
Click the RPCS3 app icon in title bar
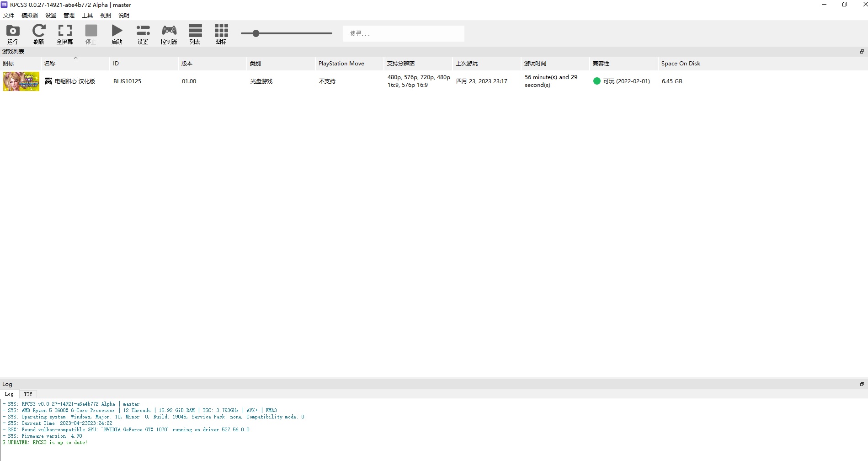[x=4, y=5]
